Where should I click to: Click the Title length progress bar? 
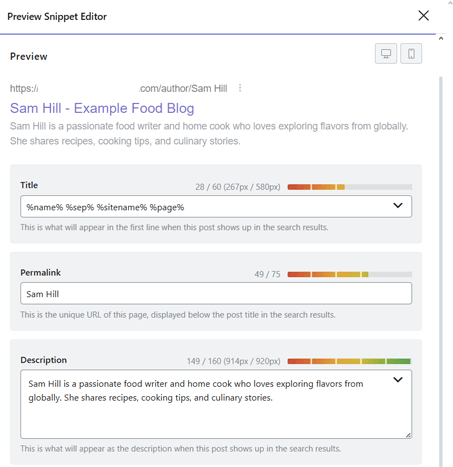coord(350,187)
